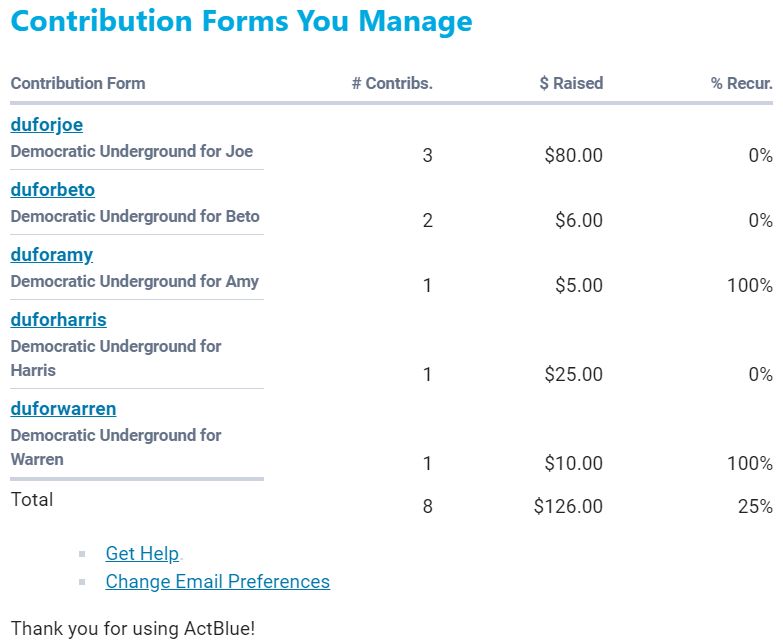Click the Get Help link
Image resolution: width=783 pixels, height=643 pixels.
pyautogui.click(x=142, y=553)
